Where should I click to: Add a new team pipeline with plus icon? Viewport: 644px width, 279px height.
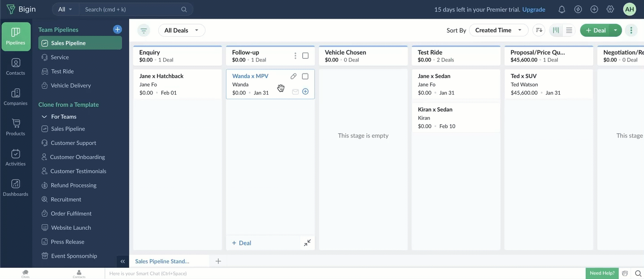(x=117, y=29)
